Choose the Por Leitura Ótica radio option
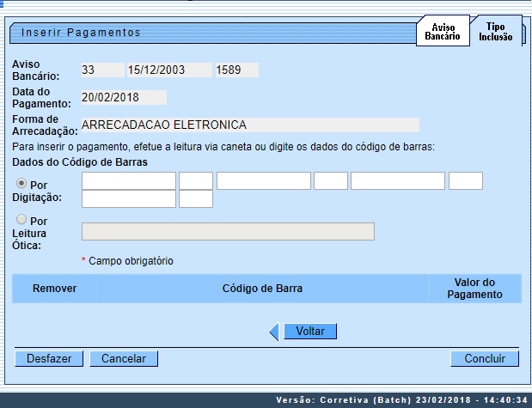 pyautogui.click(x=21, y=220)
